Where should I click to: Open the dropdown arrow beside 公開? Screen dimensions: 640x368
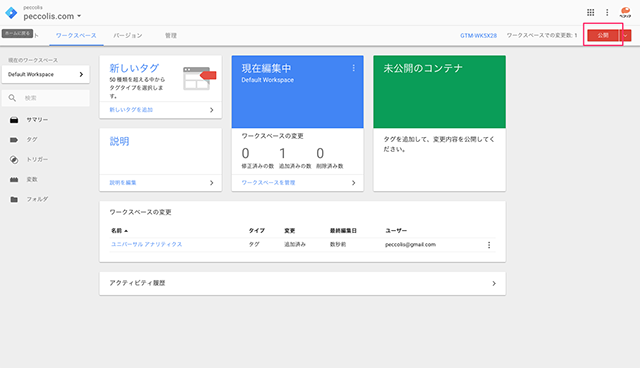click(625, 35)
